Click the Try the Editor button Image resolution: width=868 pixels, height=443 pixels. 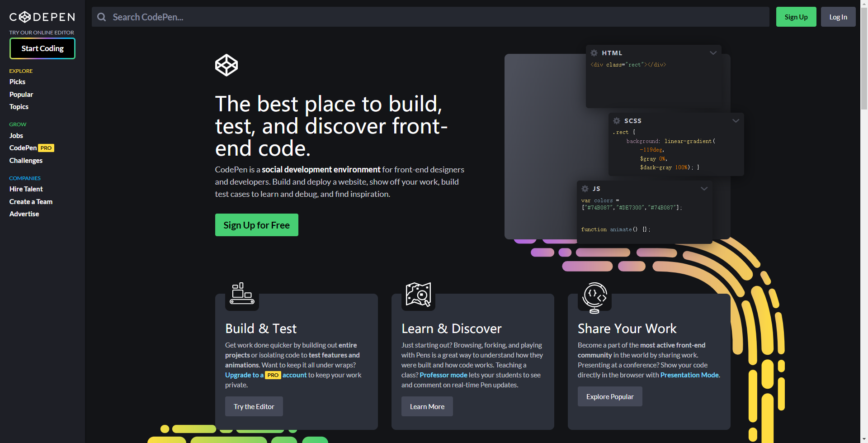[x=254, y=406]
